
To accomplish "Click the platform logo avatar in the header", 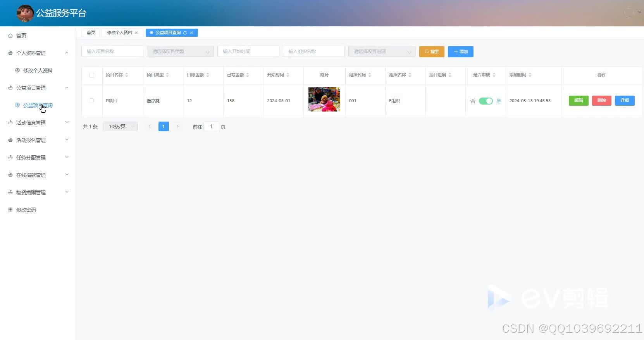I will coord(25,13).
